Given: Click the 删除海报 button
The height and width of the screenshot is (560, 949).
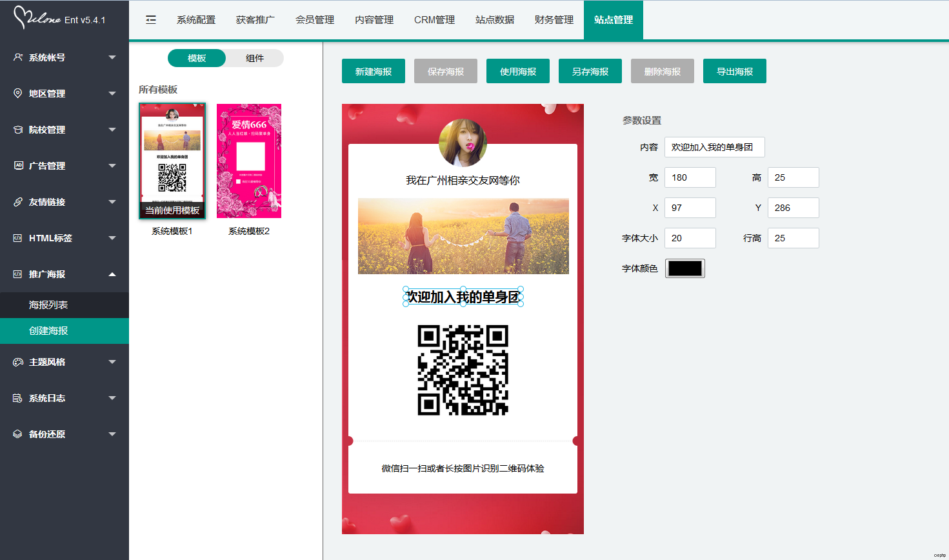Looking at the screenshot, I should 663,71.
